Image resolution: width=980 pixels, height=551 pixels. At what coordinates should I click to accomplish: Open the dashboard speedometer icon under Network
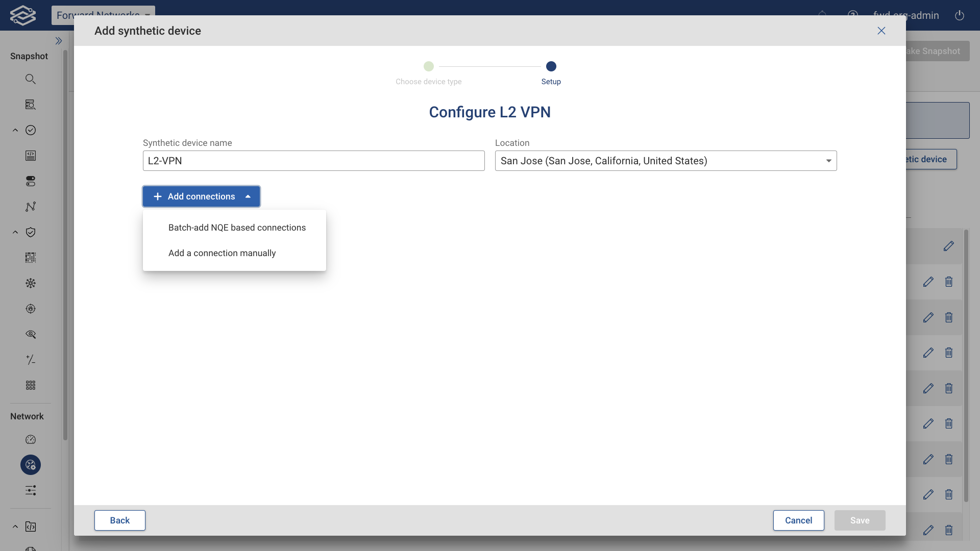[x=30, y=439]
